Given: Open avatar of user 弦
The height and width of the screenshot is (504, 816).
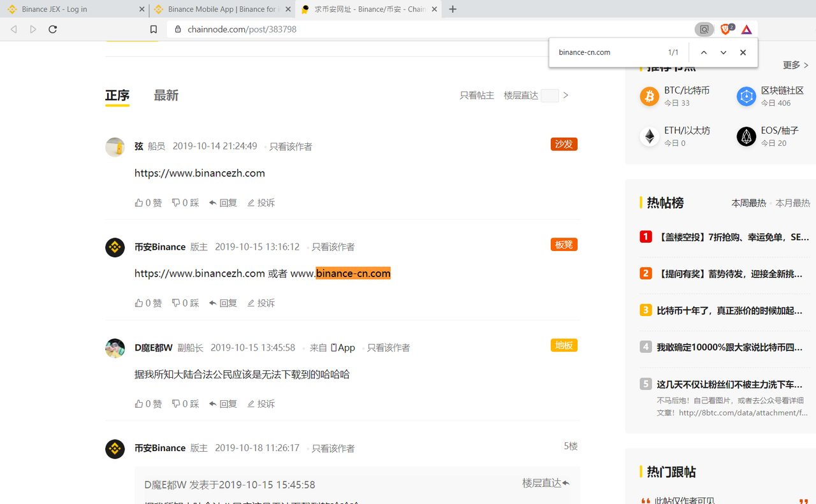Looking at the screenshot, I should (115, 147).
